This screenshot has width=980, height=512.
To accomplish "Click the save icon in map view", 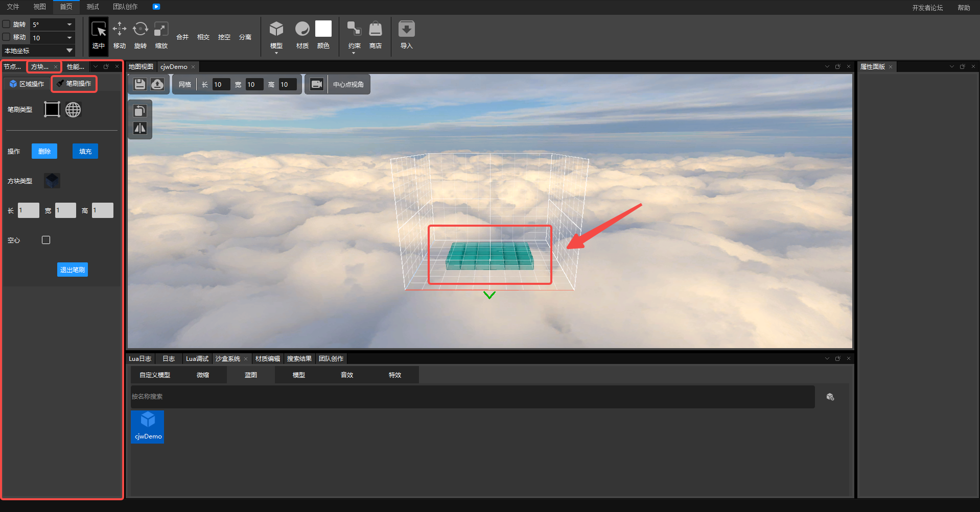I will tap(140, 84).
